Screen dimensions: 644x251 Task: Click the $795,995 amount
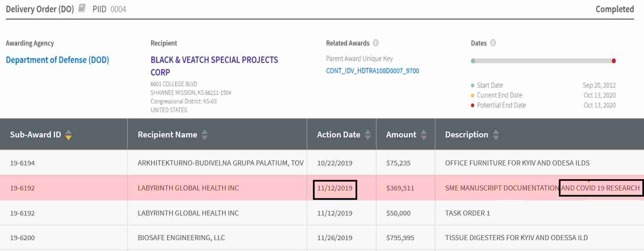(x=400, y=238)
